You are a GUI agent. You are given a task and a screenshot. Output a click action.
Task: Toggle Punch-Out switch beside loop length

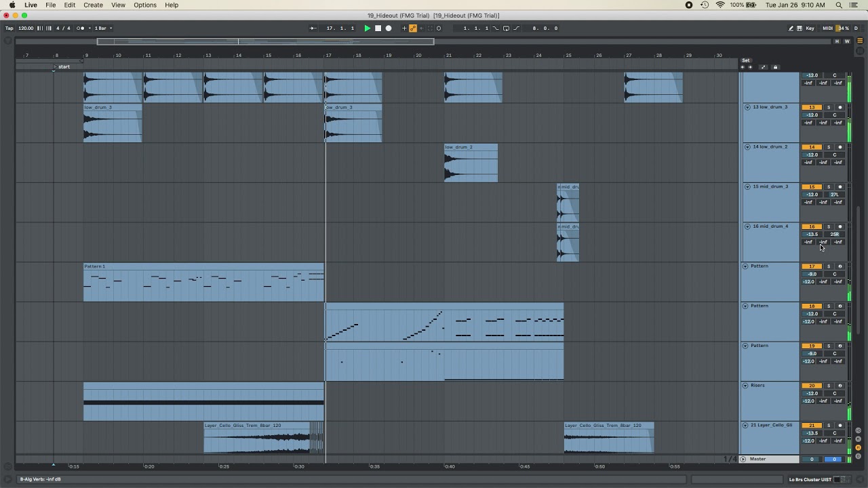pyautogui.click(x=517, y=28)
